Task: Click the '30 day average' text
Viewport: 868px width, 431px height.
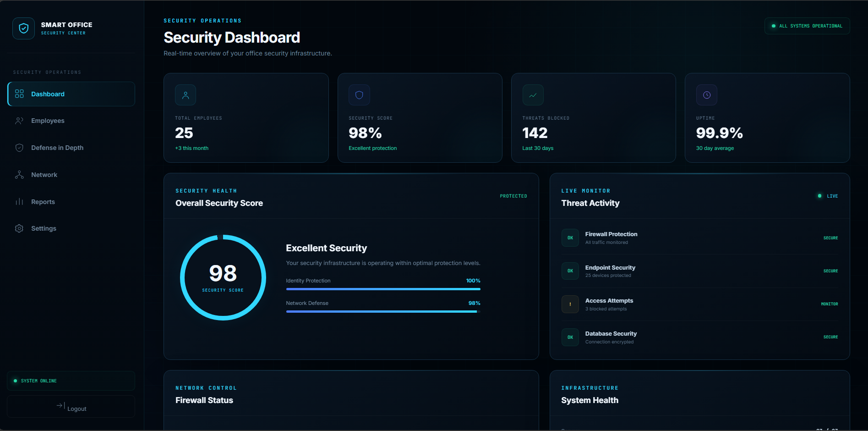Action: point(715,148)
